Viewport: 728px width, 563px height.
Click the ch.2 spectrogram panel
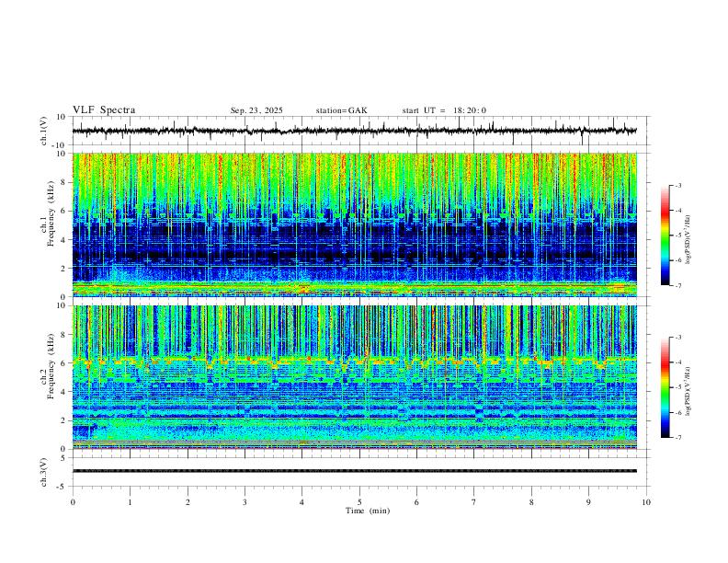pyautogui.click(x=354, y=377)
